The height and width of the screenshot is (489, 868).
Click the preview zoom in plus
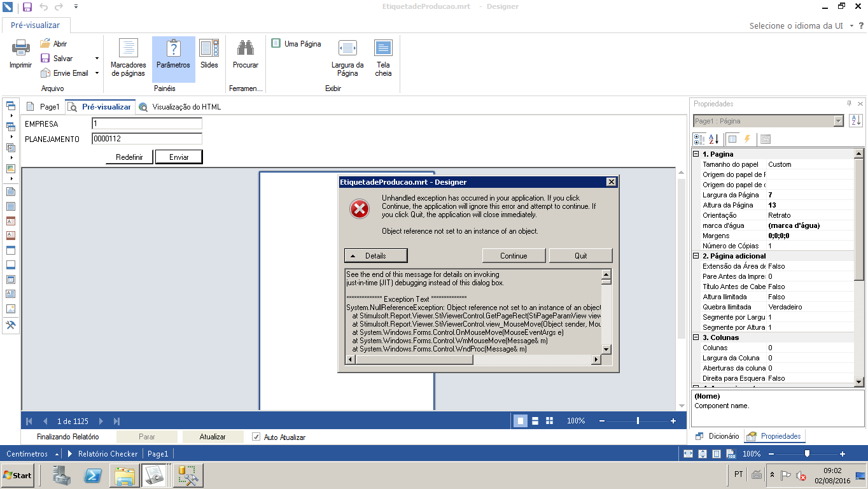[x=673, y=421]
